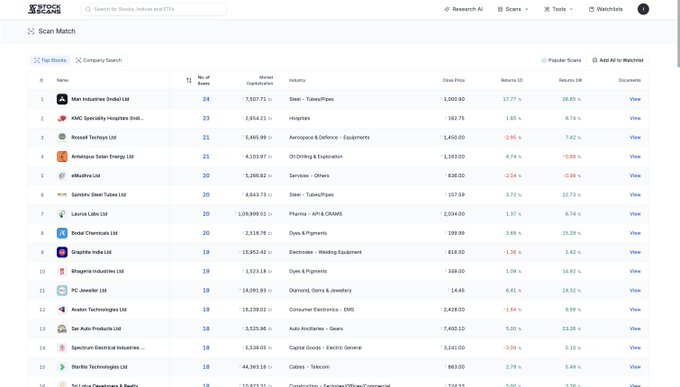
Task: Switch to the Company Search tab
Action: click(99, 60)
